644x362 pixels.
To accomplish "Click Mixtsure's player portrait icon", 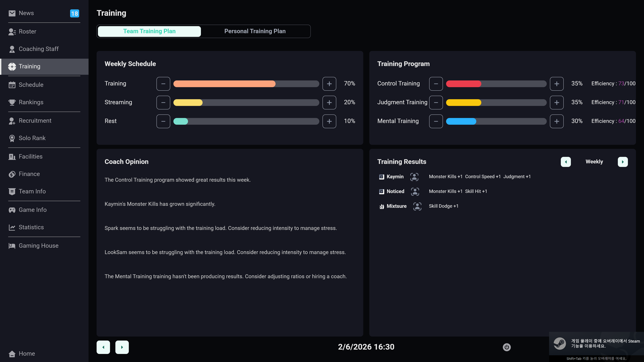I will (x=417, y=206).
